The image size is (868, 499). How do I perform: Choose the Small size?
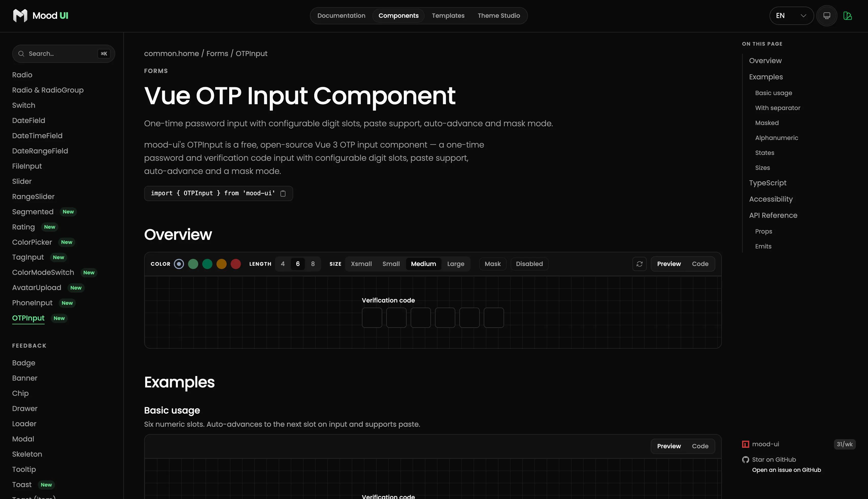(x=391, y=264)
